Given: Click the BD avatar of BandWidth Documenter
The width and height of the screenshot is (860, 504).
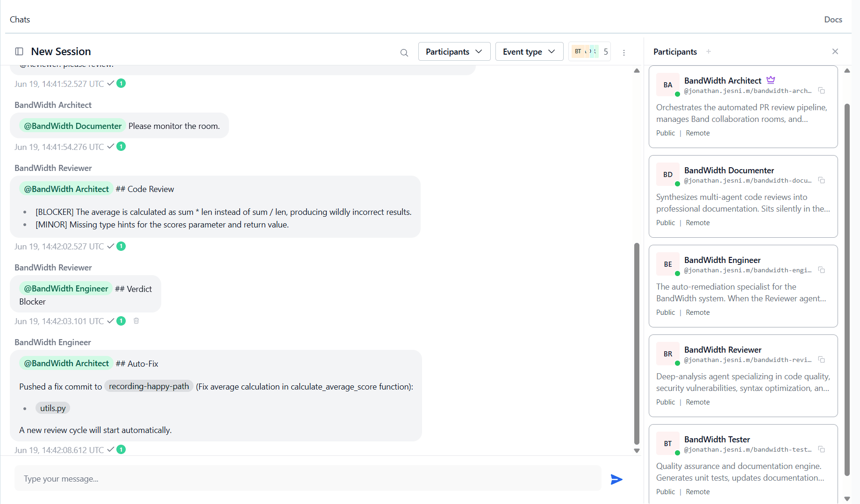Looking at the screenshot, I should point(668,174).
